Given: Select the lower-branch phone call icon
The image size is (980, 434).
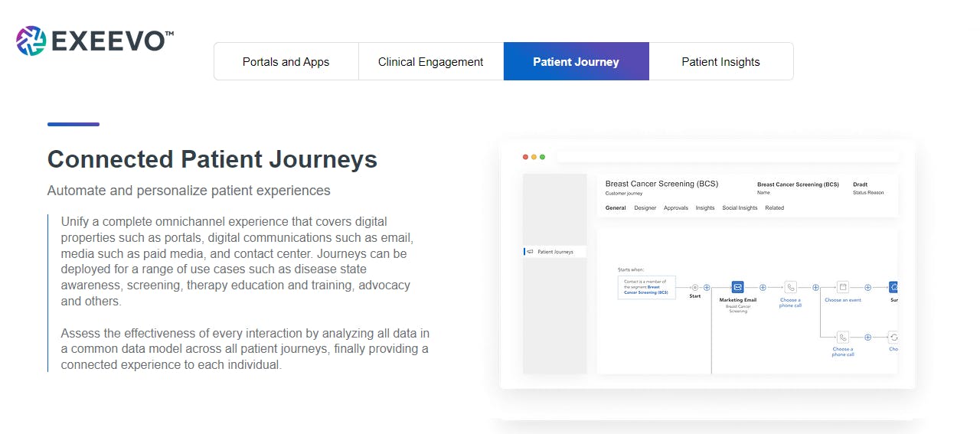Looking at the screenshot, I should pos(842,337).
